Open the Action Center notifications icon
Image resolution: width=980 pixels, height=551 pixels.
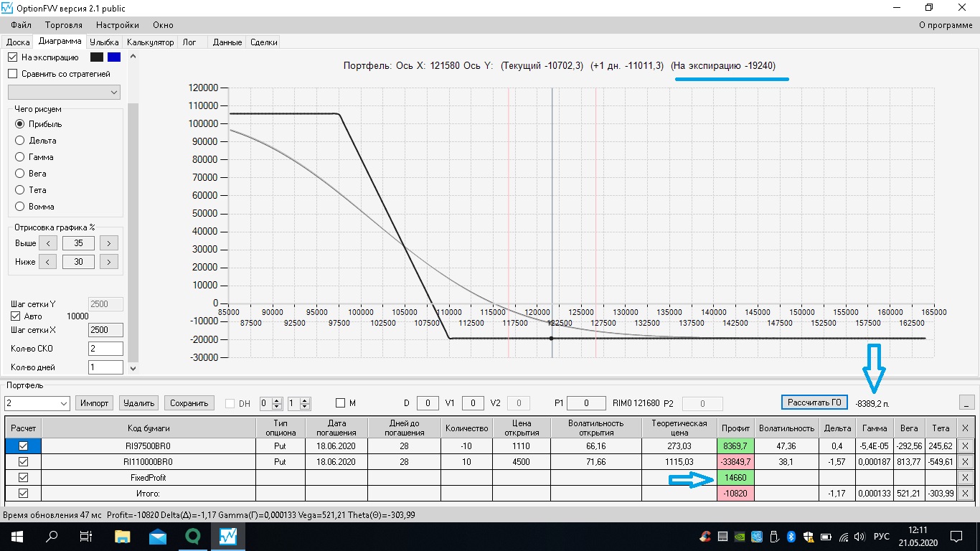click(x=956, y=537)
